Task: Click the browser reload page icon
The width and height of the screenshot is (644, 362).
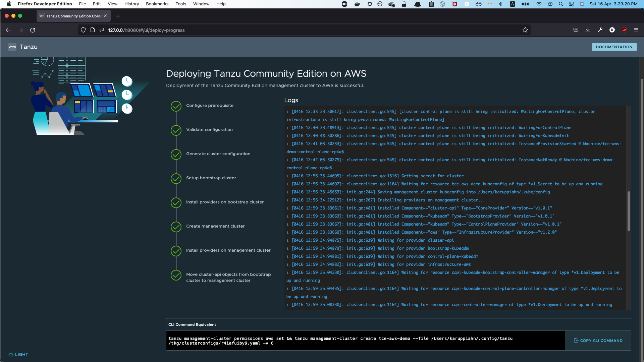Action: click(x=33, y=30)
